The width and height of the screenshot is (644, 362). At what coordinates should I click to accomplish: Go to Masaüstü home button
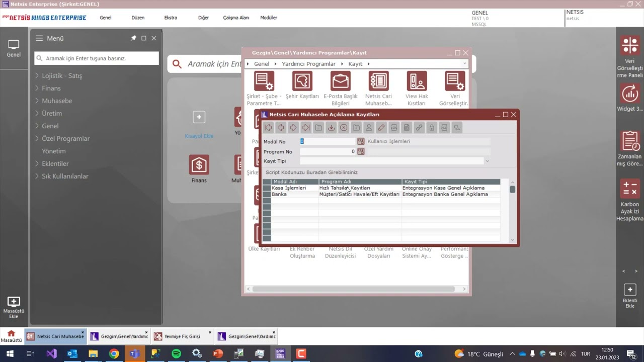point(11,336)
